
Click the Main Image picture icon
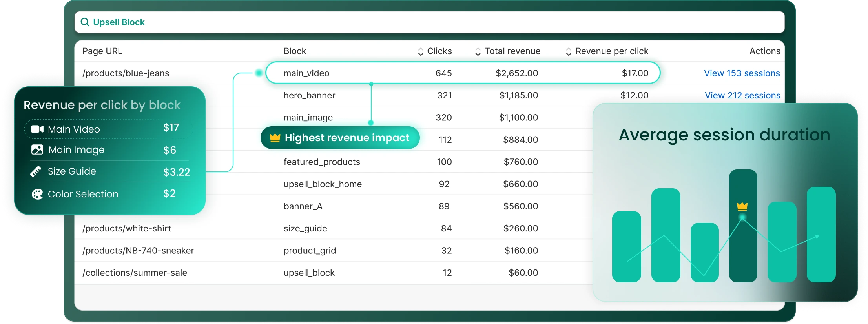(x=37, y=149)
